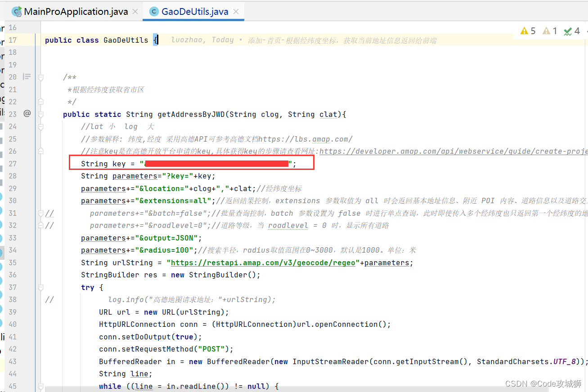
Task: Click the 'String clat' parameter
Action: pos(313,114)
